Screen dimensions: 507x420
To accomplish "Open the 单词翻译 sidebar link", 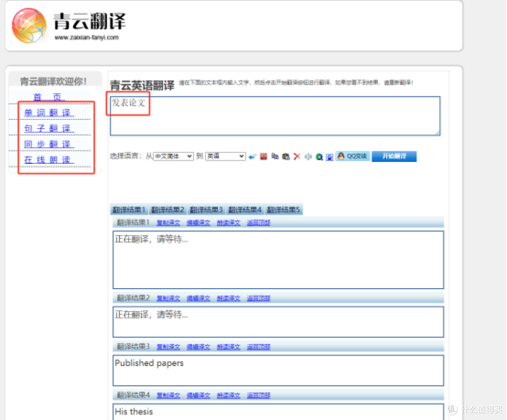I will [x=49, y=113].
